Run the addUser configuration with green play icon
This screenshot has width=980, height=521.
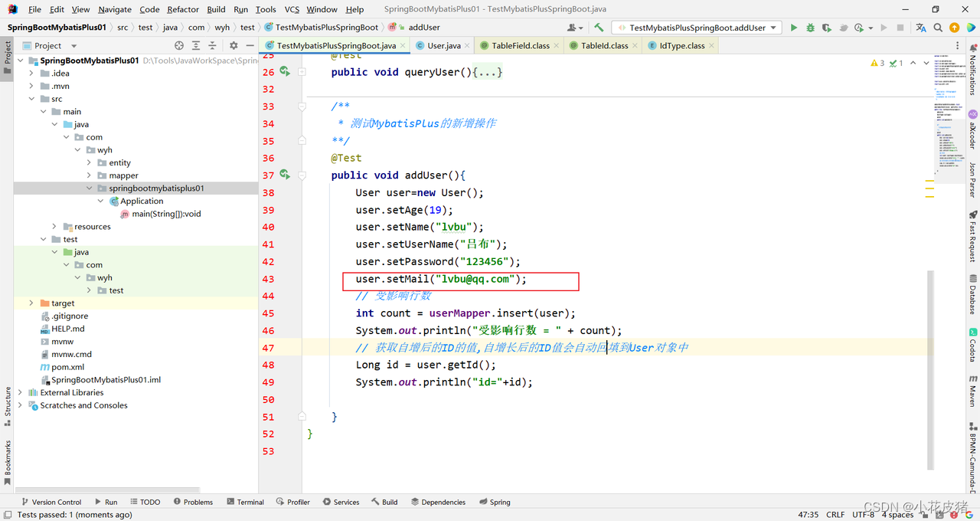tap(794, 28)
